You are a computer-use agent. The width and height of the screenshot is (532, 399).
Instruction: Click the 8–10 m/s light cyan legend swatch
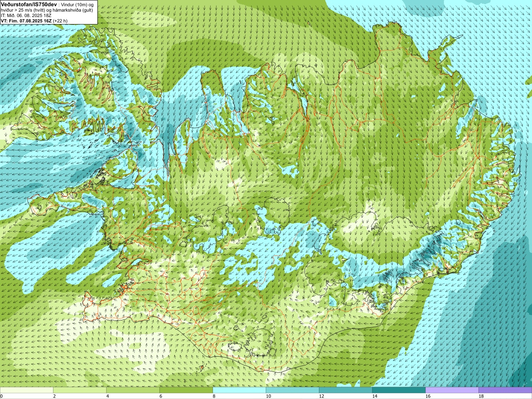[239, 390]
